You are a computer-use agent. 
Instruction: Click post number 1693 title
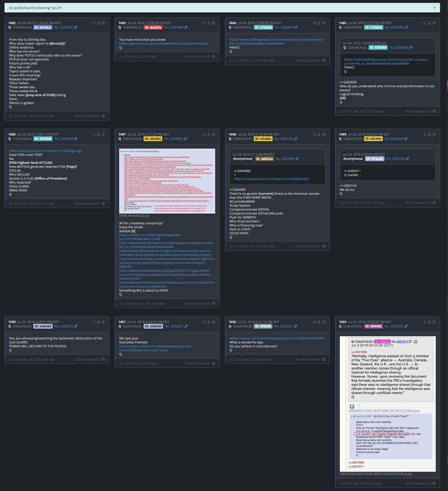pos(343,322)
